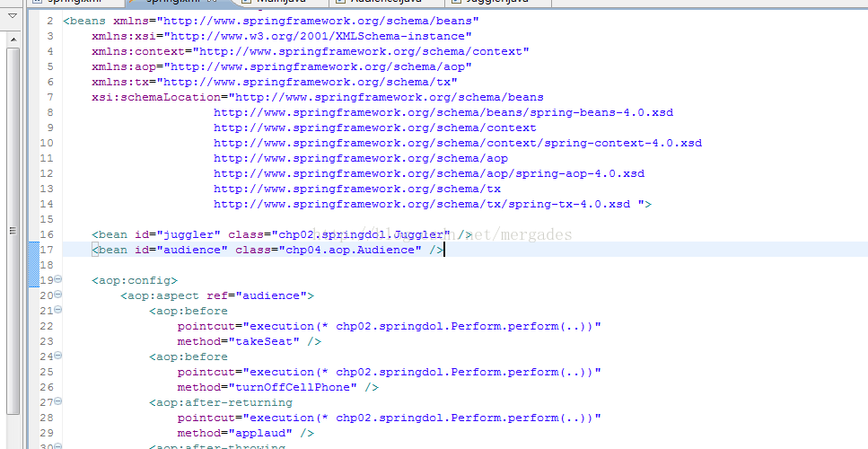Click the pointcut expression on line 25
The height and width of the screenshot is (449, 868).
(x=390, y=372)
